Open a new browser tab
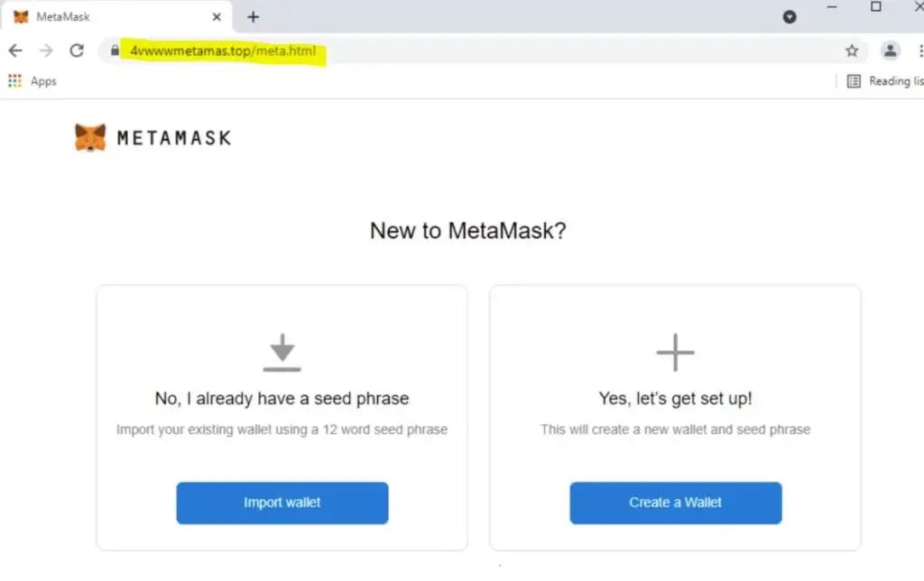Image resolution: width=924 pixels, height=581 pixels. (254, 16)
